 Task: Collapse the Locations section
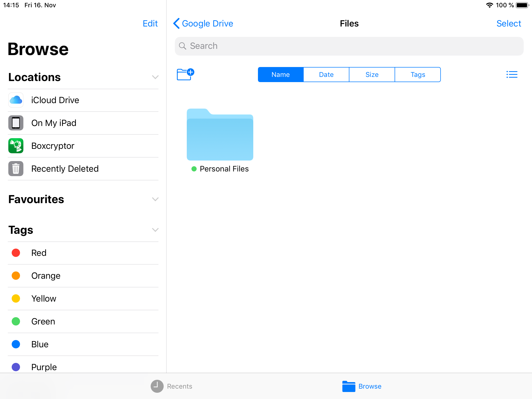155,77
